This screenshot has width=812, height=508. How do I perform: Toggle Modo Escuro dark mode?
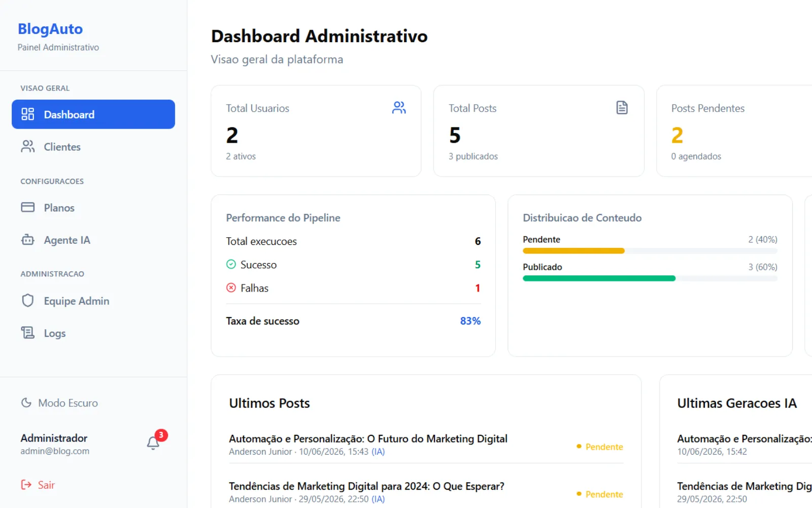click(x=59, y=403)
